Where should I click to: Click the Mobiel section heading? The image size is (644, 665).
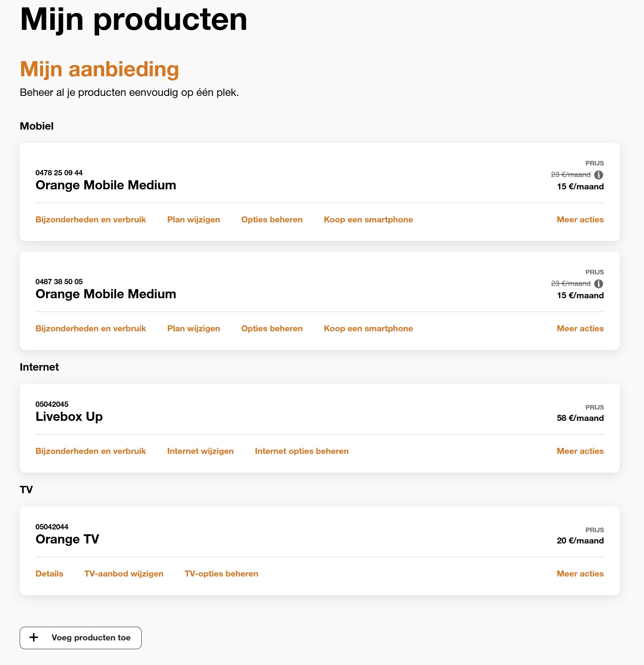37,126
